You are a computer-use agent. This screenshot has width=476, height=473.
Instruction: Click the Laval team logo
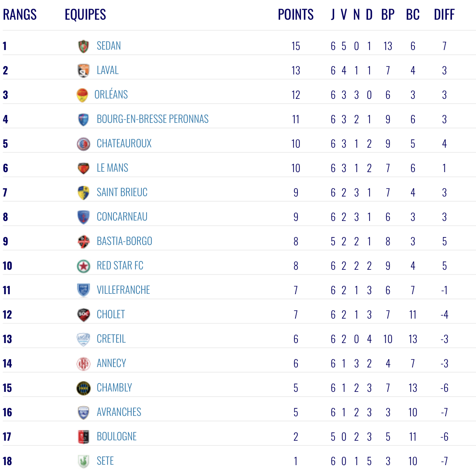tap(83, 70)
